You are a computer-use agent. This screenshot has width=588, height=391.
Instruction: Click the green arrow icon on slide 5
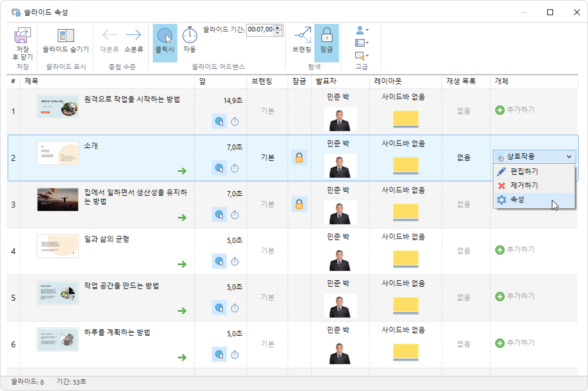tap(182, 311)
